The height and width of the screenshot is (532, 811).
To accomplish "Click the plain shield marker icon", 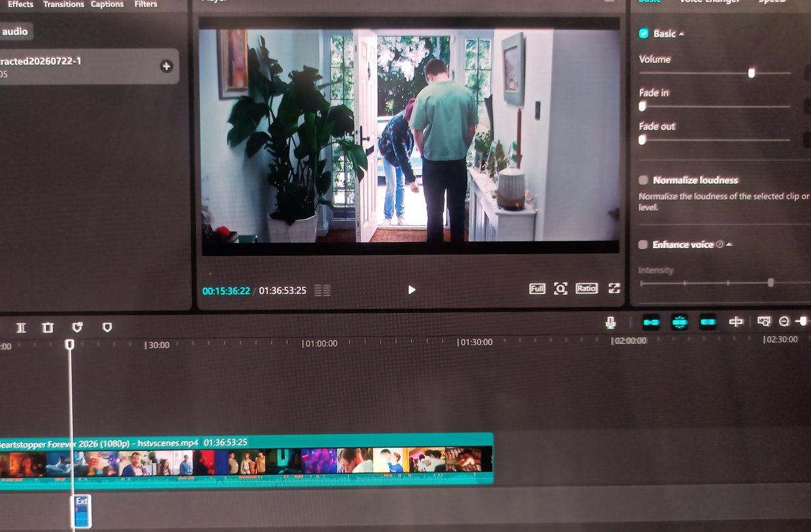I will coord(107,327).
